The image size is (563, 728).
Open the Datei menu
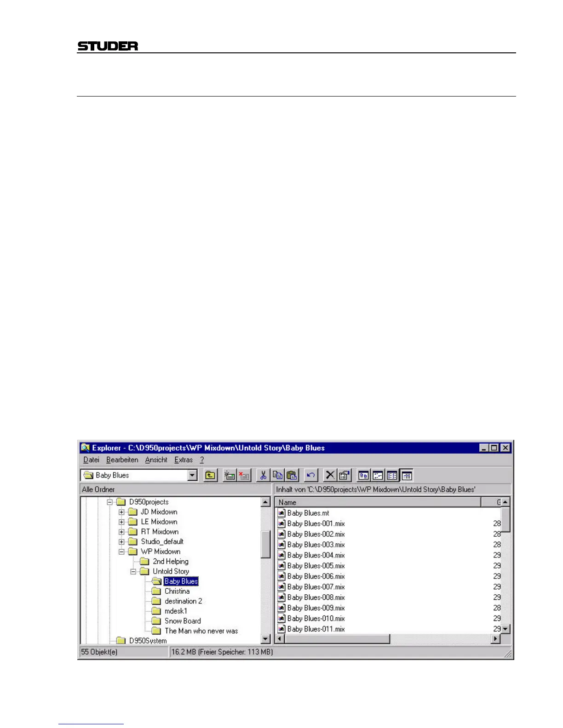[x=91, y=460]
